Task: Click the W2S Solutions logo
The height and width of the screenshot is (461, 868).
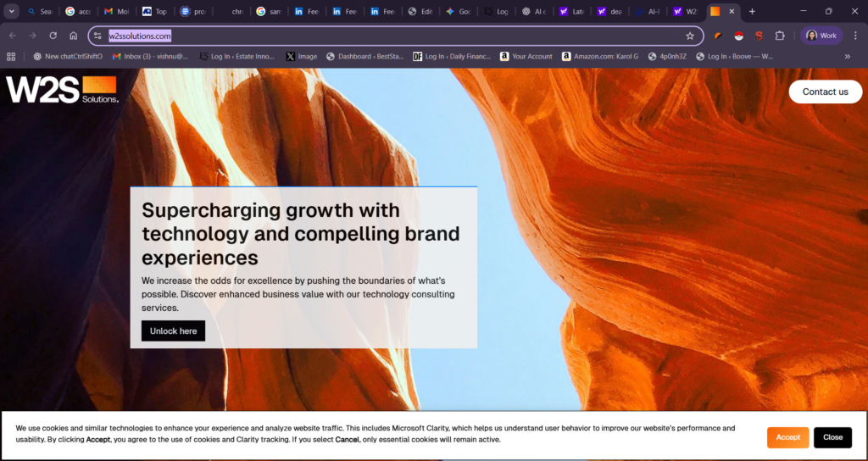Action: point(62,90)
